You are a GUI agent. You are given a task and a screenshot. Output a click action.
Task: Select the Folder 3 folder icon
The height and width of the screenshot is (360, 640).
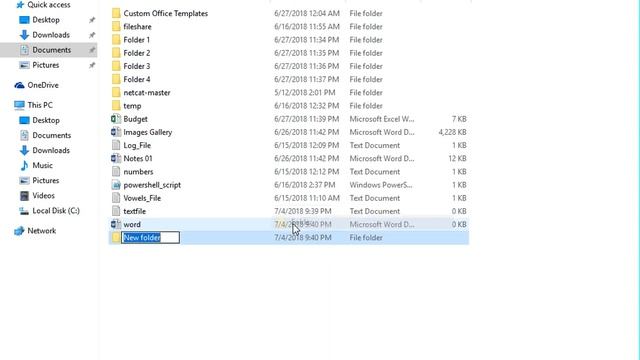[116, 66]
